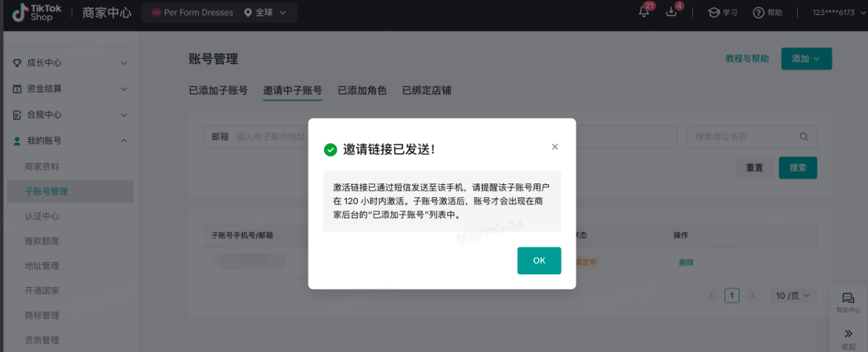Collapse sidebar with the 收起 arrows
Viewport: 868px width, 352px height.
tap(848, 338)
